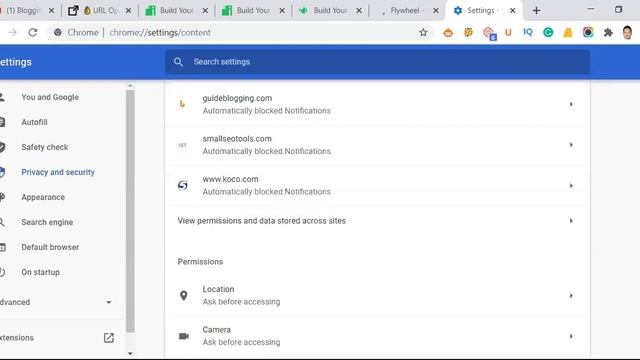Expand Camera permission settings arrow
Image resolution: width=640 pixels, height=360 pixels.
[571, 336]
